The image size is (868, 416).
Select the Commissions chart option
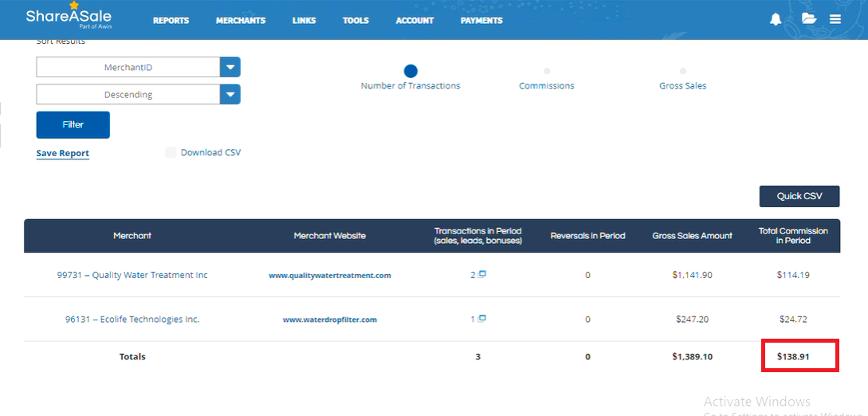[547, 71]
